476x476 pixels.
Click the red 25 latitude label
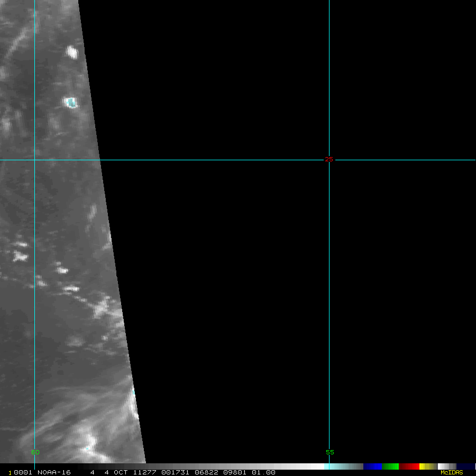pyautogui.click(x=329, y=159)
